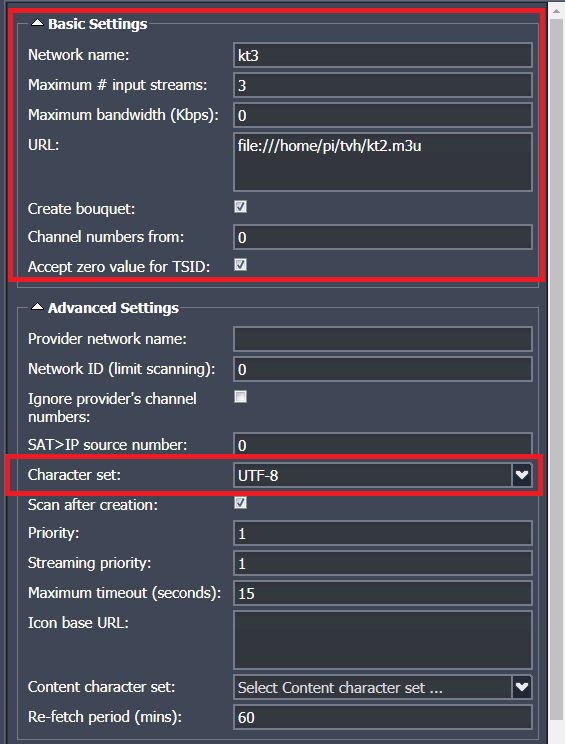Screen dimensions: 565x744
Task: Click the Priority field
Action: (382, 533)
